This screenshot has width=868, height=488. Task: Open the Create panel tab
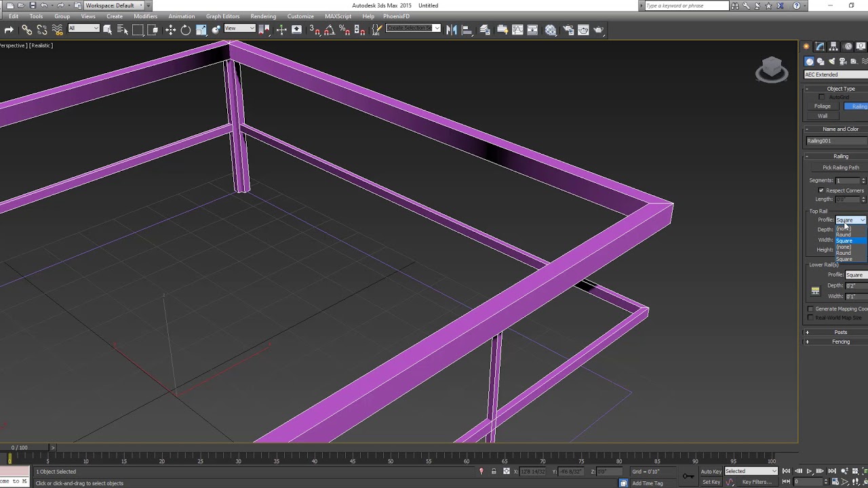click(806, 47)
